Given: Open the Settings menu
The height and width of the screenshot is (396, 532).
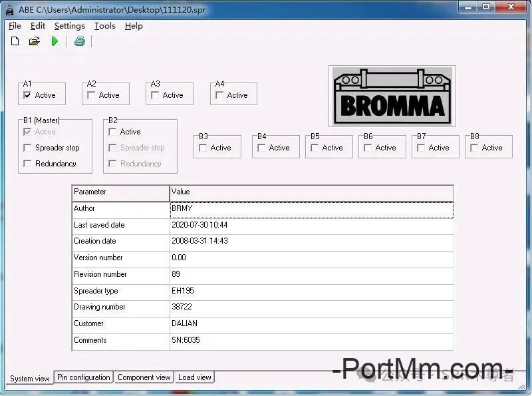Looking at the screenshot, I should (69, 26).
